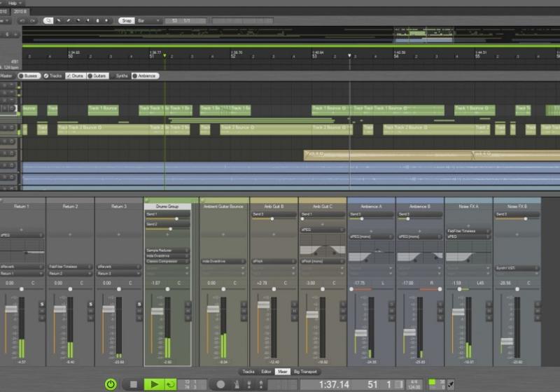Open Return 1 output routing dropdown

[x=22, y=273]
